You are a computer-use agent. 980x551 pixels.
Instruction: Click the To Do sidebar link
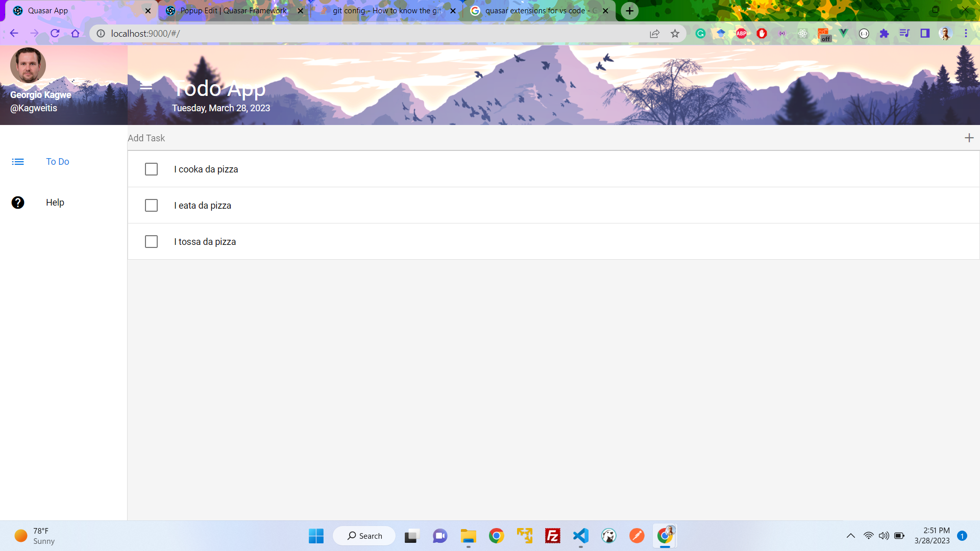57,161
